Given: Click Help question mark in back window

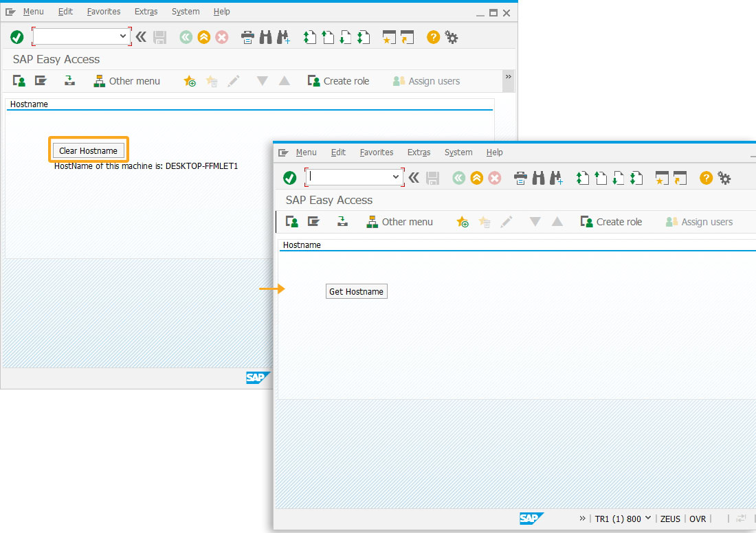Looking at the screenshot, I should [x=434, y=37].
